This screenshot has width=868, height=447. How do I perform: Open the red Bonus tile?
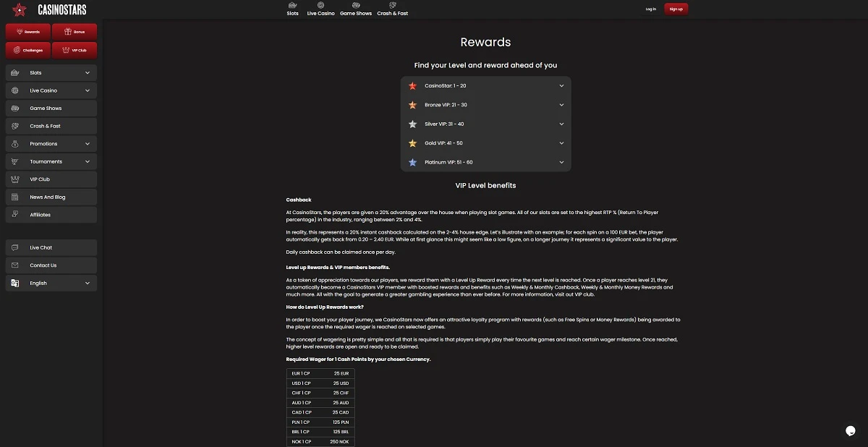coord(75,32)
